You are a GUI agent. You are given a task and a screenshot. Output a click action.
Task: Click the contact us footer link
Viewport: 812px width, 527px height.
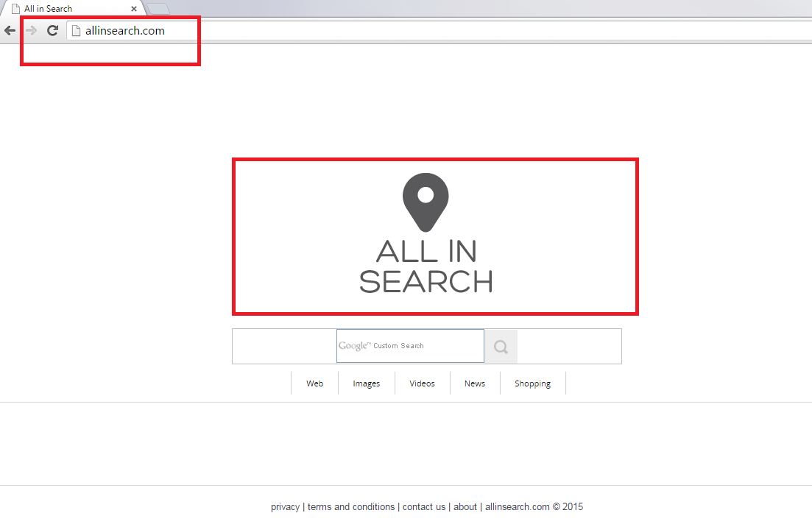[x=424, y=506]
